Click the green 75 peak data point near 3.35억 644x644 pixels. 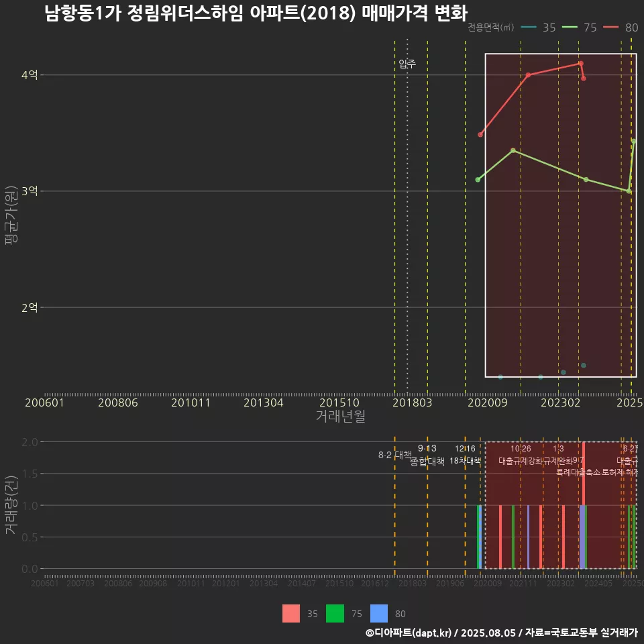pyautogui.click(x=513, y=150)
